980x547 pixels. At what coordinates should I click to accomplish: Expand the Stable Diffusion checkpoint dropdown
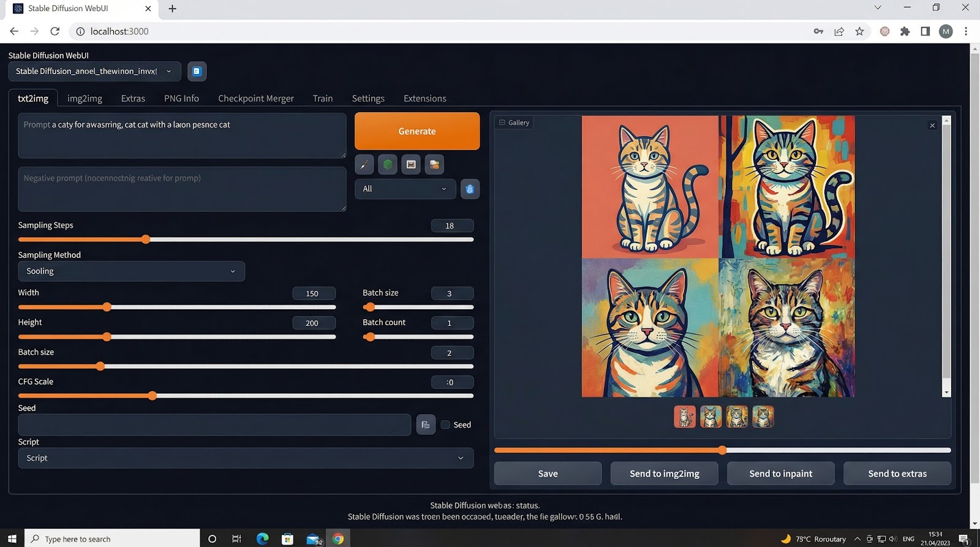[x=94, y=71]
